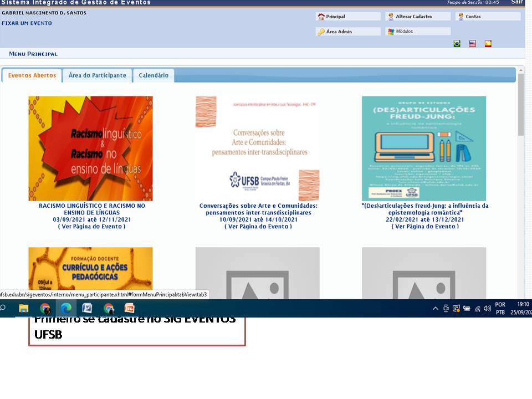Open File Explorer from the taskbar
The image size is (532, 399).
click(23, 308)
